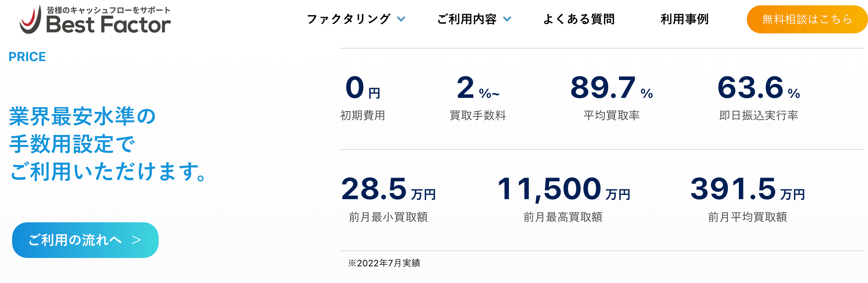The width and height of the screenshot is (868, 283).
Task: Click the 63.6% 即日振込実行率 figure
Action: (x=759, y=88)
